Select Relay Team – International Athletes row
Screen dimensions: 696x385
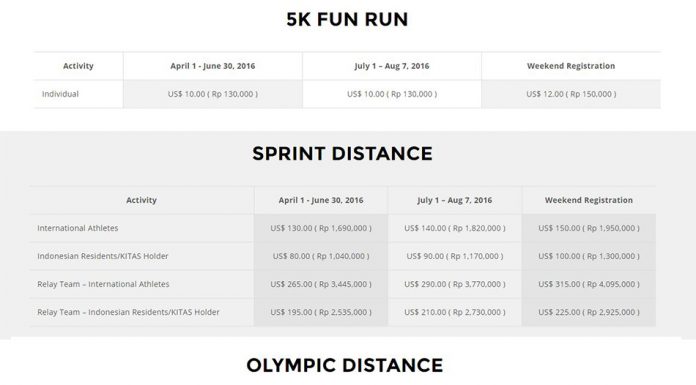pyautogui.click(x=343, y=284)
